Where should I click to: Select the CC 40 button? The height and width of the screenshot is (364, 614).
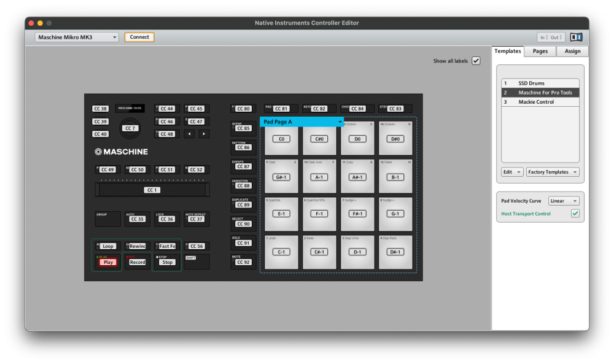pos(100,134)
